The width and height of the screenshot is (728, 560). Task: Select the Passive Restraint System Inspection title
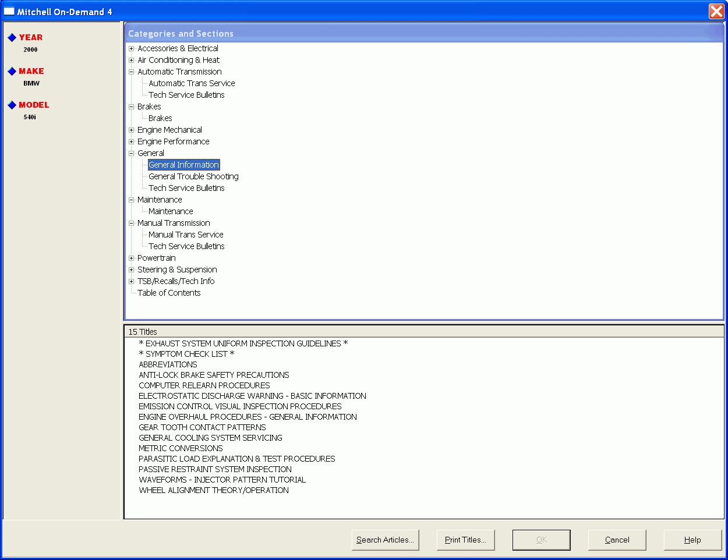[215, 469]
